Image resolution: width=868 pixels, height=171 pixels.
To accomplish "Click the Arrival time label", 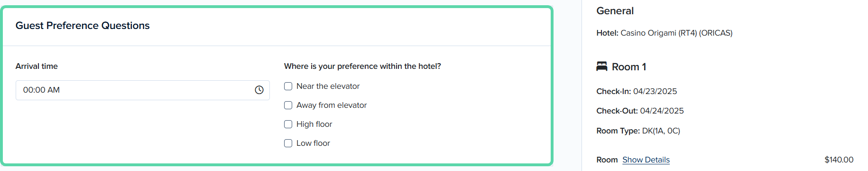I will point(37,66).
